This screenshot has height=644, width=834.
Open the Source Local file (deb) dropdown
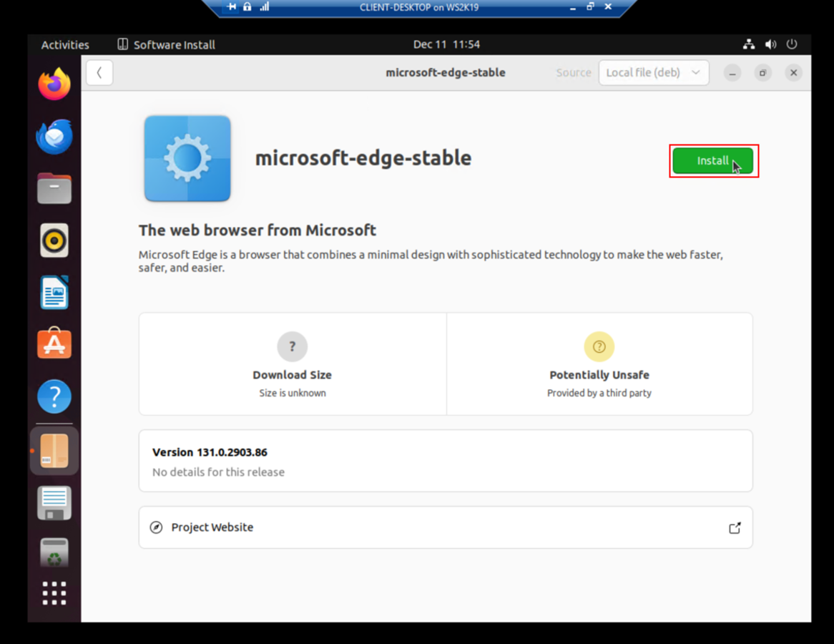pyautogui.click(x=653, y=72)
